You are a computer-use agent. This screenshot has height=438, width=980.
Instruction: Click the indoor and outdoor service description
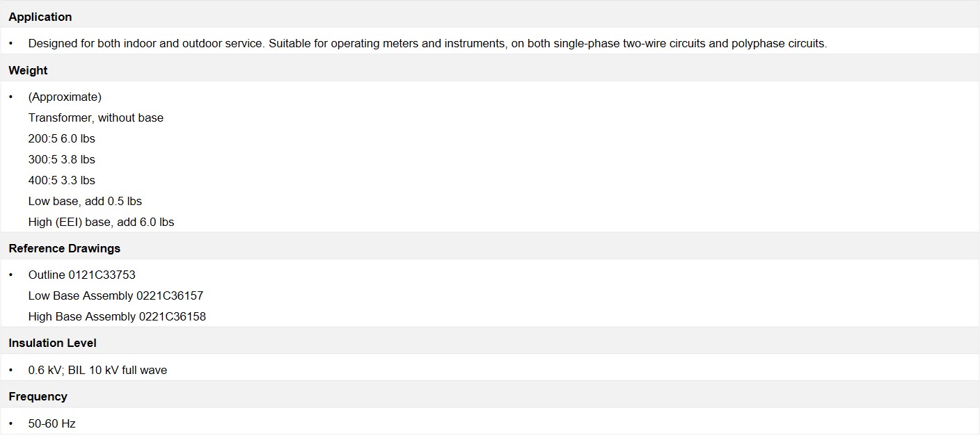point(427,43)
